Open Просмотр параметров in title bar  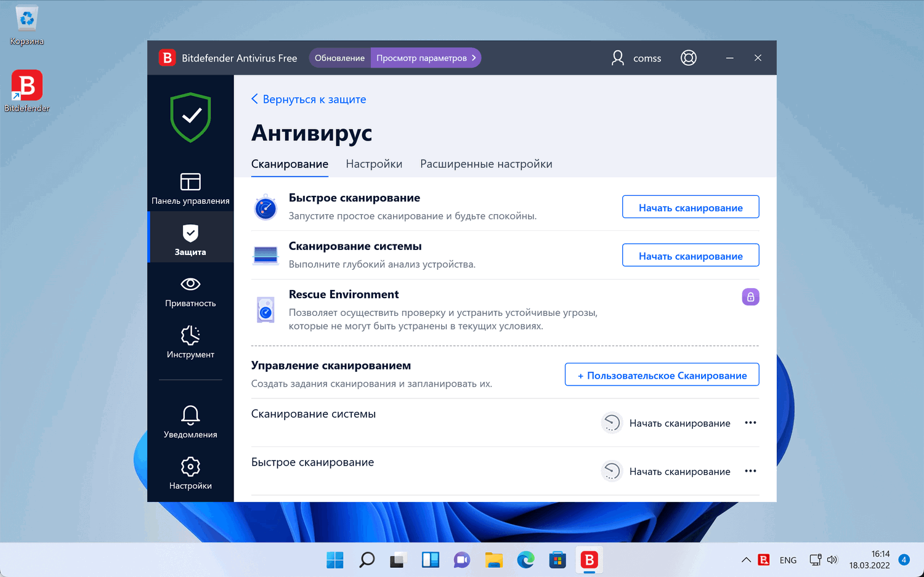click(x=426, y=58)
